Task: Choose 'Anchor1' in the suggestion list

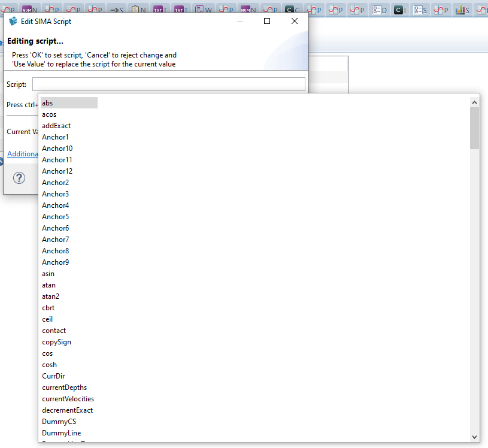Action: click(55, 137)
